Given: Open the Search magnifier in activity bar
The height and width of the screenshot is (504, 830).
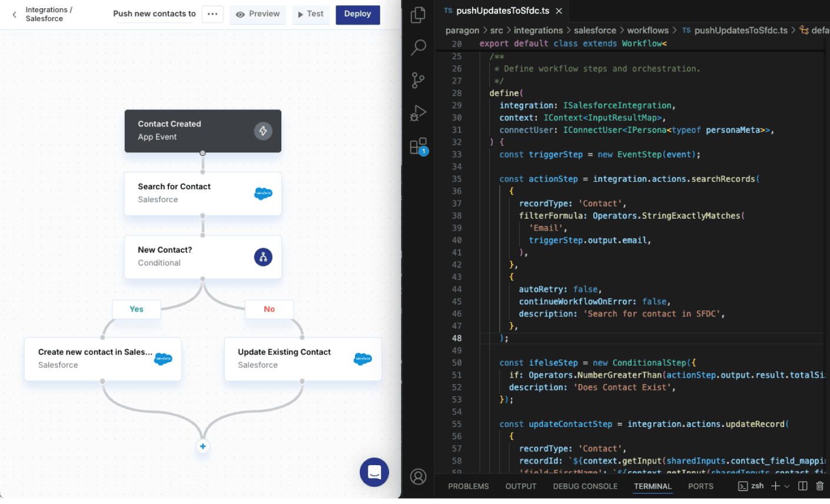Looking at the screenshot, I should 418,47.
